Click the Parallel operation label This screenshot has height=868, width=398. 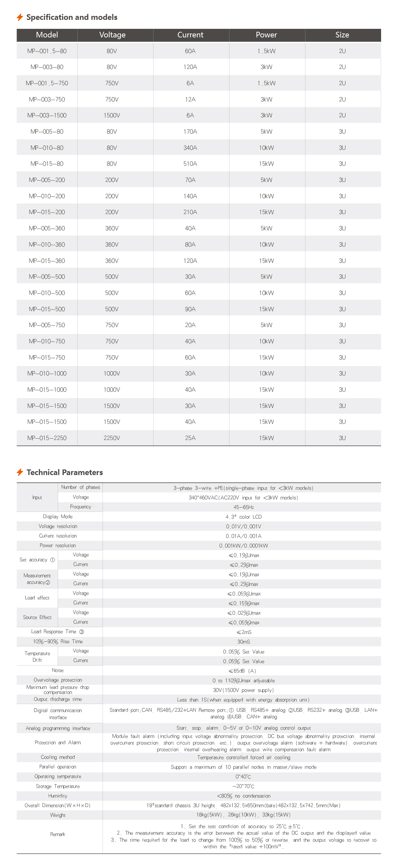(x=58, y=767)
